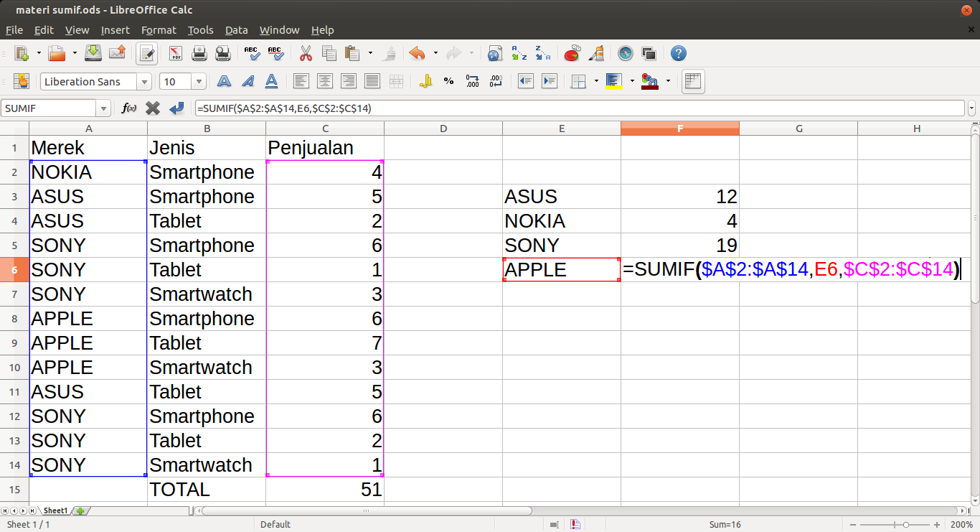Viewport: 980px width, 532px height.
Task: Select row 15 header
Action: click(14, 489)
